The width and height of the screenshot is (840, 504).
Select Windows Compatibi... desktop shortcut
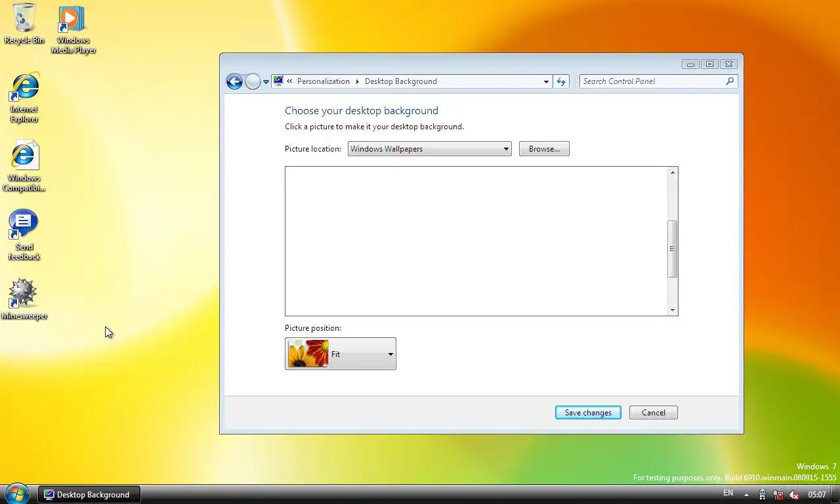24,167
